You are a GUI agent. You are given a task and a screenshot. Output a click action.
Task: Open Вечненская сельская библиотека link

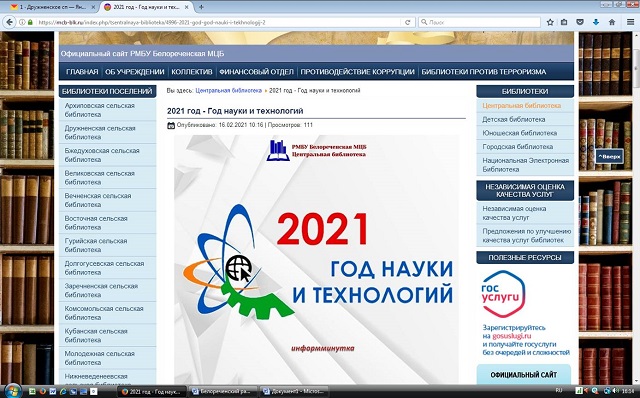point(98,200)
